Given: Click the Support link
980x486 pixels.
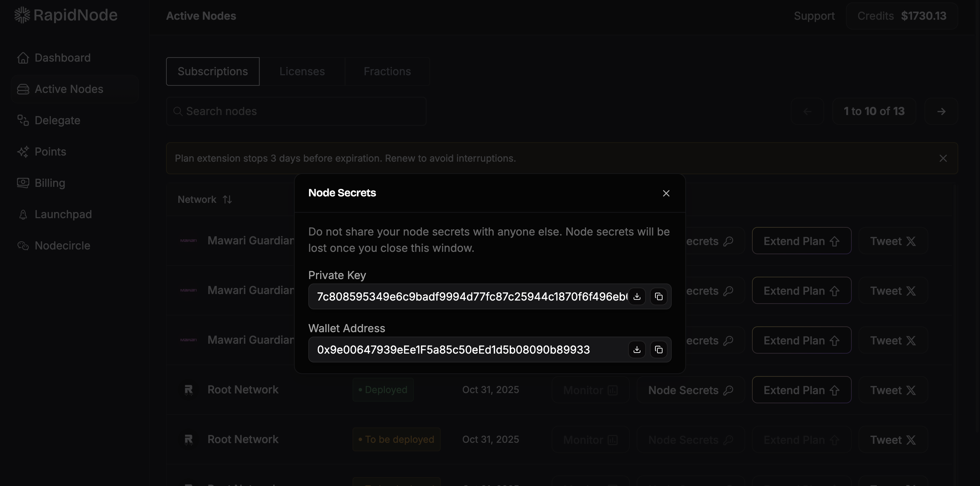Looking at the screenshot, I should click(x=814, y=16).
